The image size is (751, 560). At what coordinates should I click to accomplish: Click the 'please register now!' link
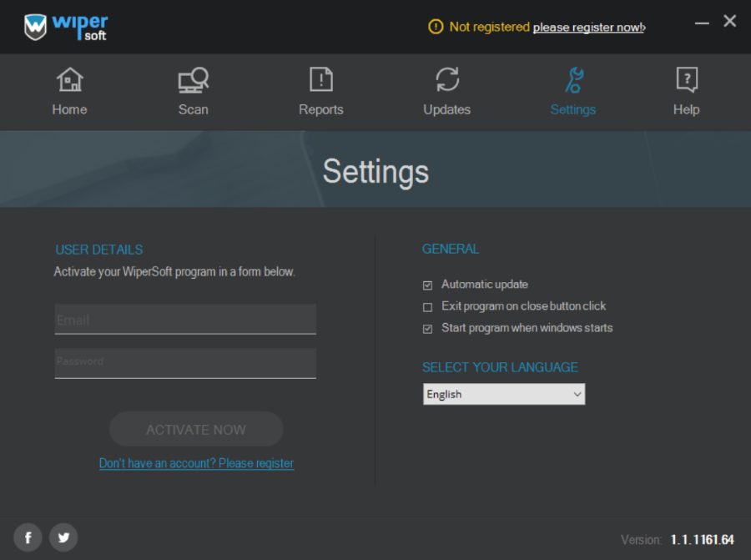[x=588, y=28]
